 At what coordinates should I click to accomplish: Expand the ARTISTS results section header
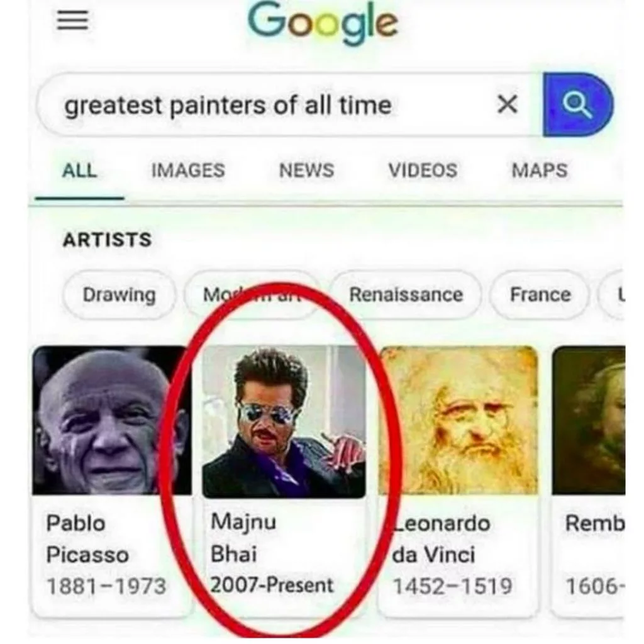click(107, 239)
